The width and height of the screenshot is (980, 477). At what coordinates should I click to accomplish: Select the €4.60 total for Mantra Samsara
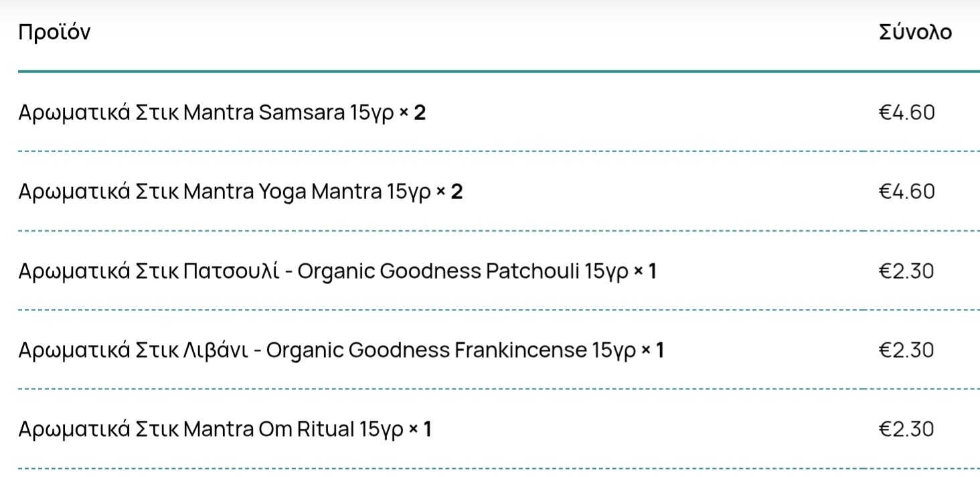pos(906,113)
